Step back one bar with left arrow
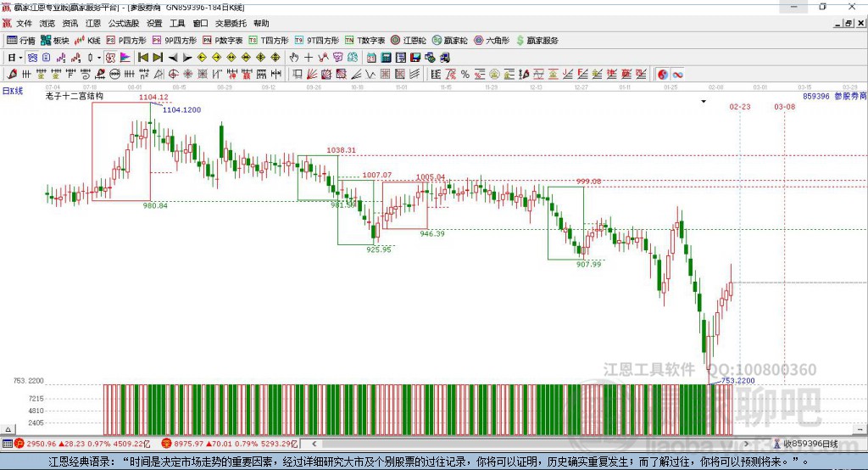 173,58
